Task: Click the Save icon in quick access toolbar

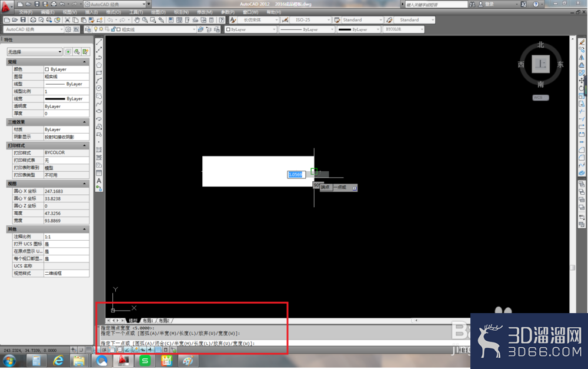Action: pyautogui.click(x=36, y=4)
